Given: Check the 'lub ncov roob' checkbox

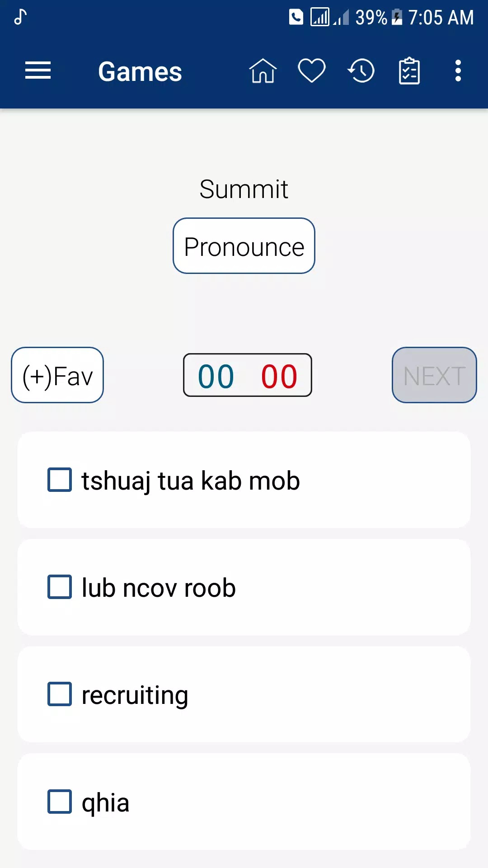Looking at the screenshot, I should point(60,587).
